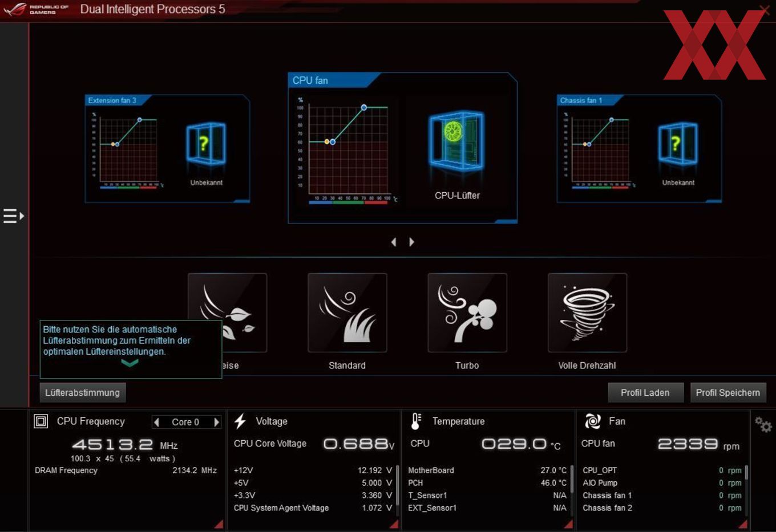Select the Standard fan profile icon
The height and width of the screenshot is (532, 776).
coord(347,312)
